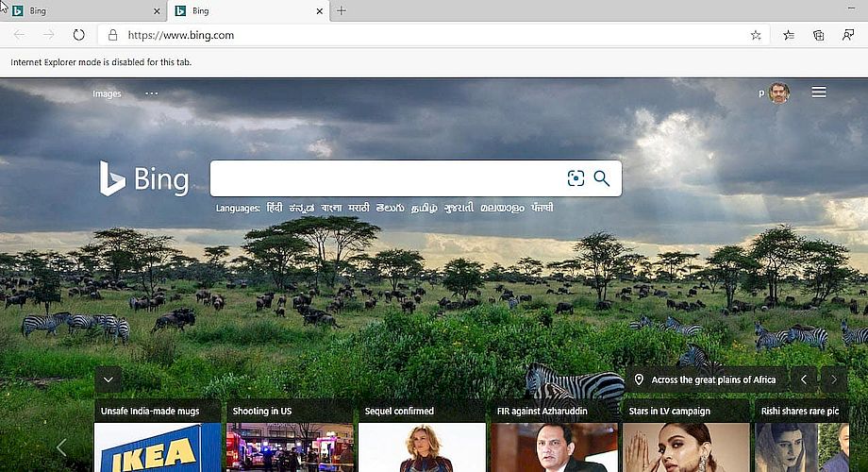Open the Collections toolbar icon

click(x=819, y=35)
